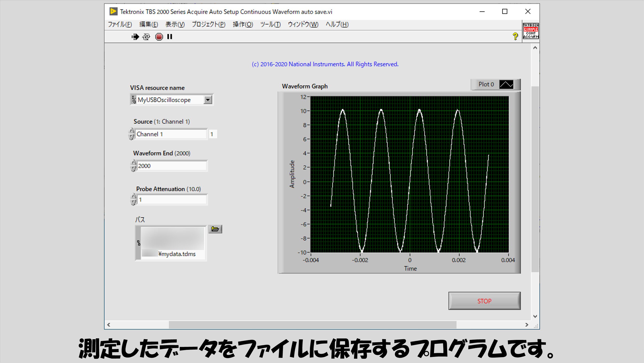
Task: Click the Pause toolbar button
Action: [x=170, y=37]
